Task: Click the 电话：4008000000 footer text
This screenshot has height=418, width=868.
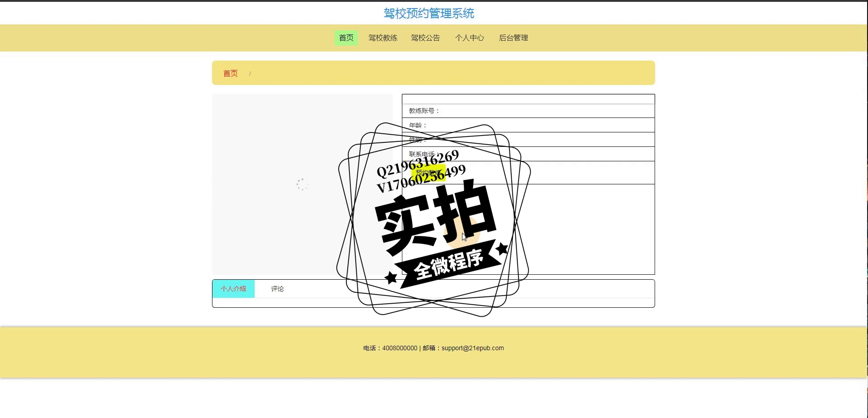Action: [390, 348]
